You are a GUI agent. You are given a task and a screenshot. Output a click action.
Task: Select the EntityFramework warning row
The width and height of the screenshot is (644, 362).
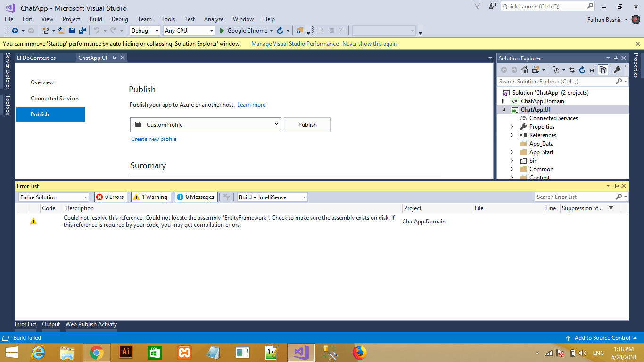coord(322,222)
